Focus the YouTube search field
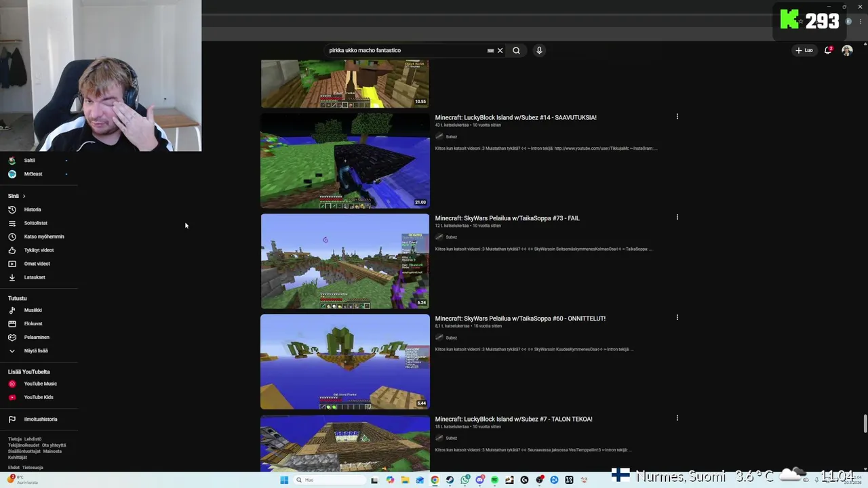868x488 pixels. click(x=406, y=50)
